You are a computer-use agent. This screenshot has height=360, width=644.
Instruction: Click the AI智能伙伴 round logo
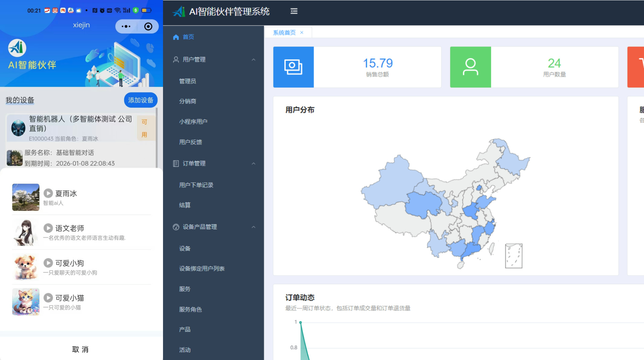pyautogui.click(x=17, y=48)
